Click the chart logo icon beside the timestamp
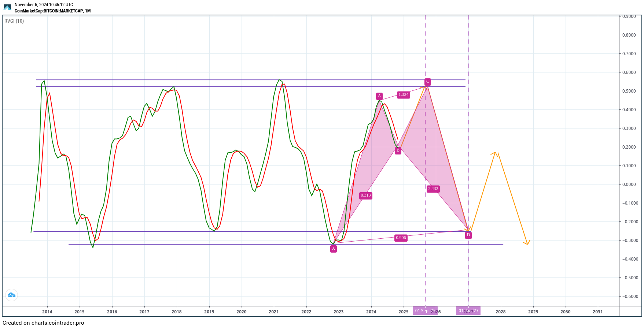 tap(7, 7)
